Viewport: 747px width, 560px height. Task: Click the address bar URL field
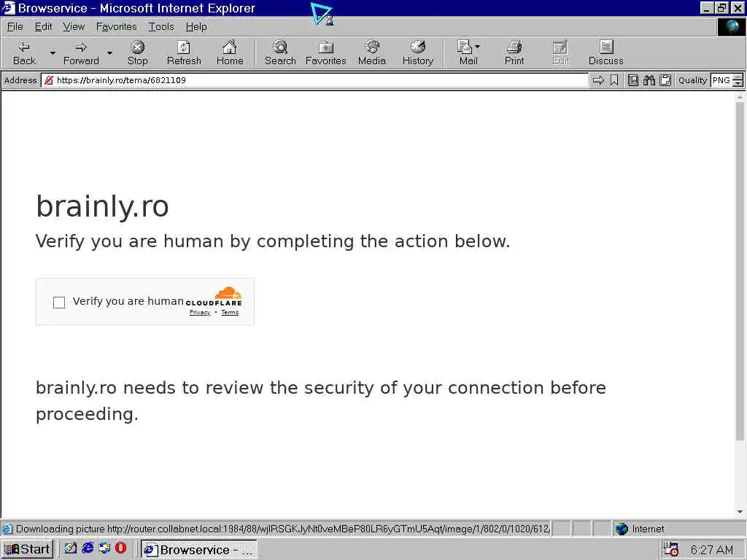coord(314,80)
